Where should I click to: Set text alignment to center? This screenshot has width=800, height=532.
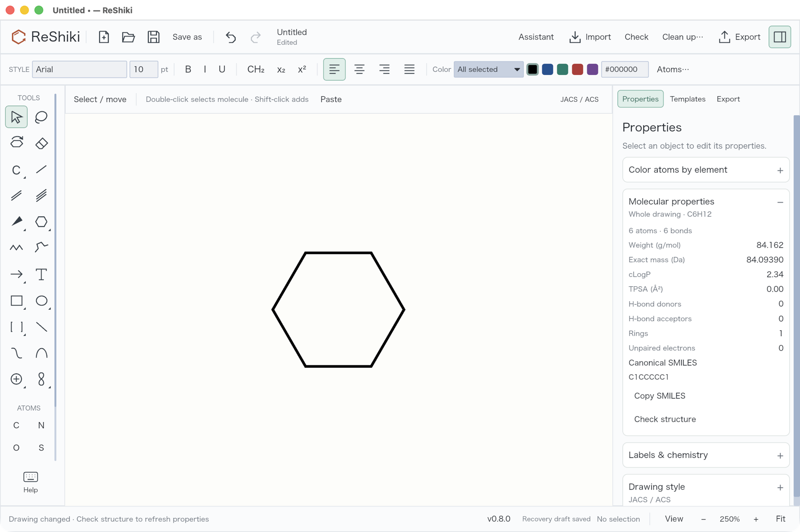point(359,69)
